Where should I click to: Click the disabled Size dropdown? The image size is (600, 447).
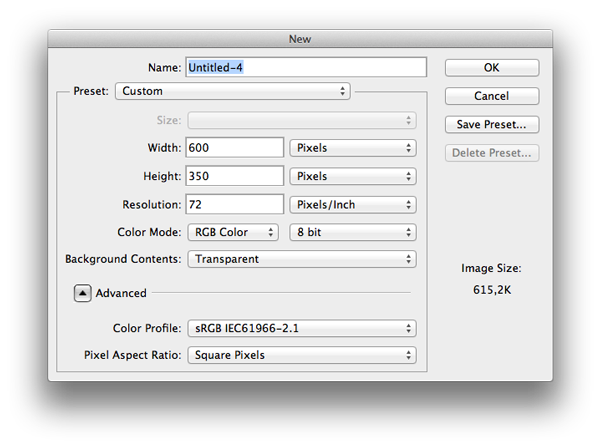point(302,121)
